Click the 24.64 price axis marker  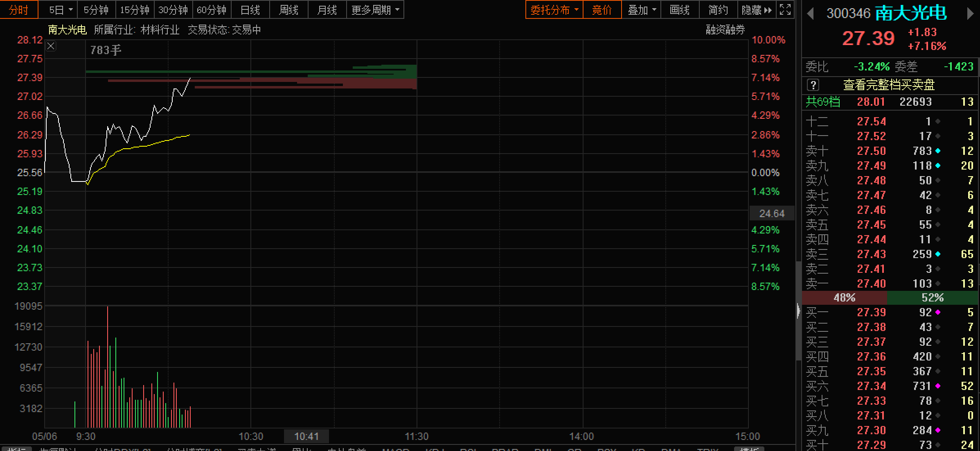pyautogui.click(x=772, y=214)
